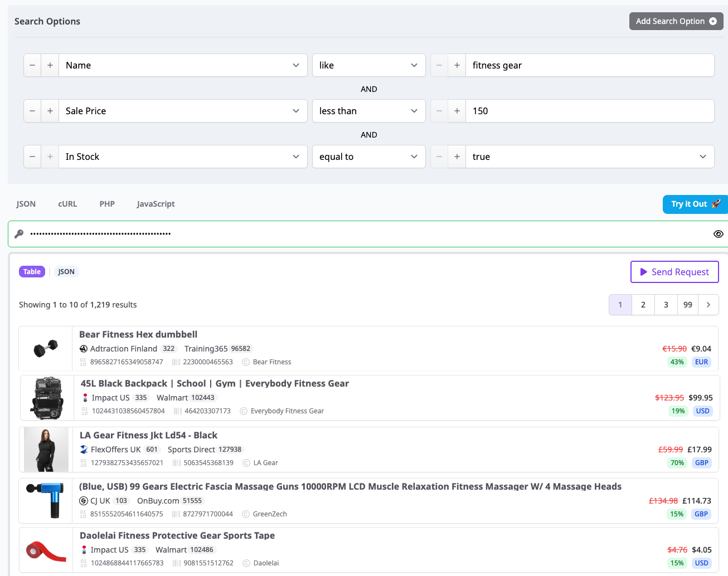Open Bear Fitness Hex dumbbell title
This screenshot has height=576, width=728.
138,334
